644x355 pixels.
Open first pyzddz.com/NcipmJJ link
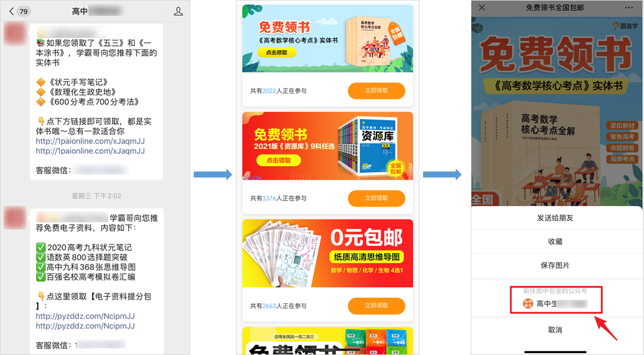[x=85, y=316]
